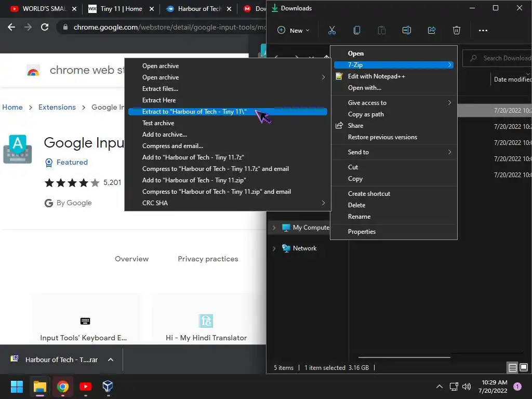Click the Cut scissors icon in Downloads toolbar
532x399 pixels.
(332, 31)
